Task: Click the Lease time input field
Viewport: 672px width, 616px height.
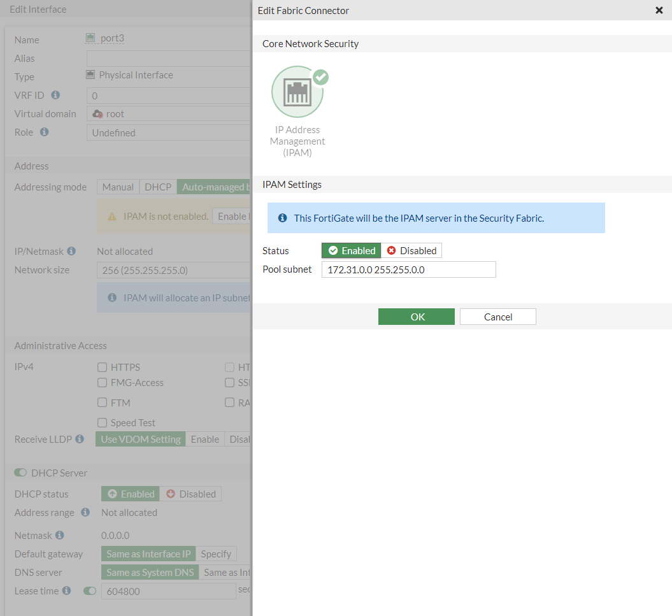Action: coord(168,592)
